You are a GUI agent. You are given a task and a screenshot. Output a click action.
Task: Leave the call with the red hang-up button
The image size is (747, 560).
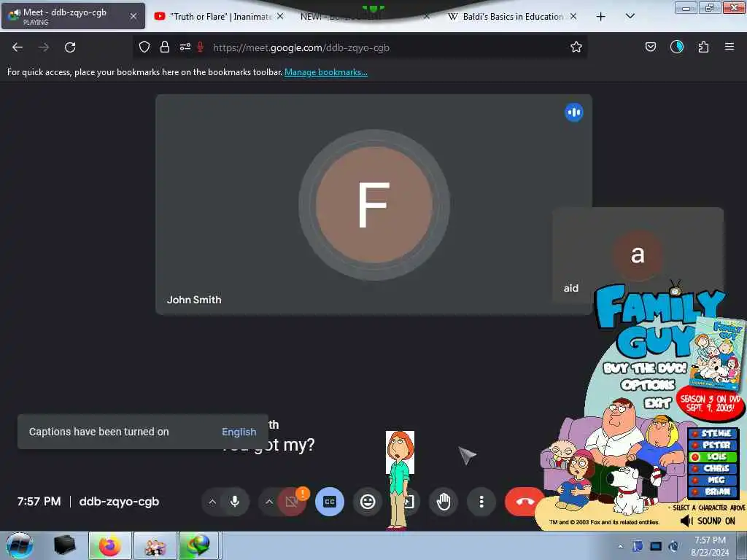click(525, 502)
